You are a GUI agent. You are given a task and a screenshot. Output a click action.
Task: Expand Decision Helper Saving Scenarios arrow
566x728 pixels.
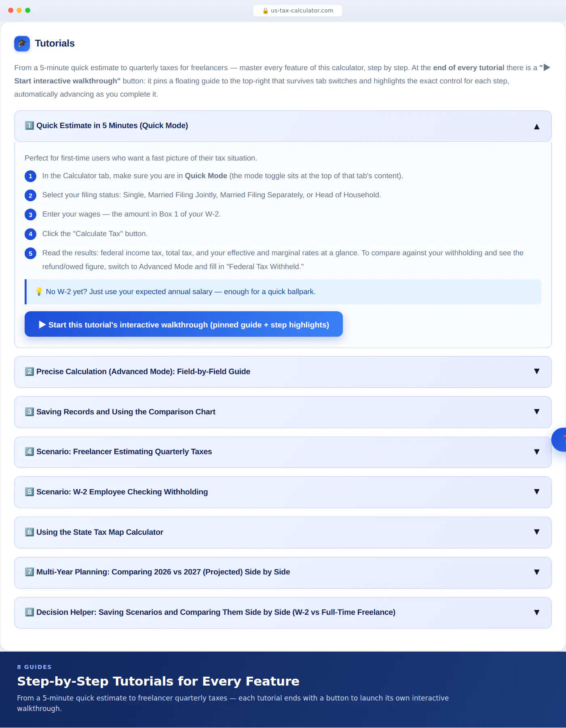[536, 612]
